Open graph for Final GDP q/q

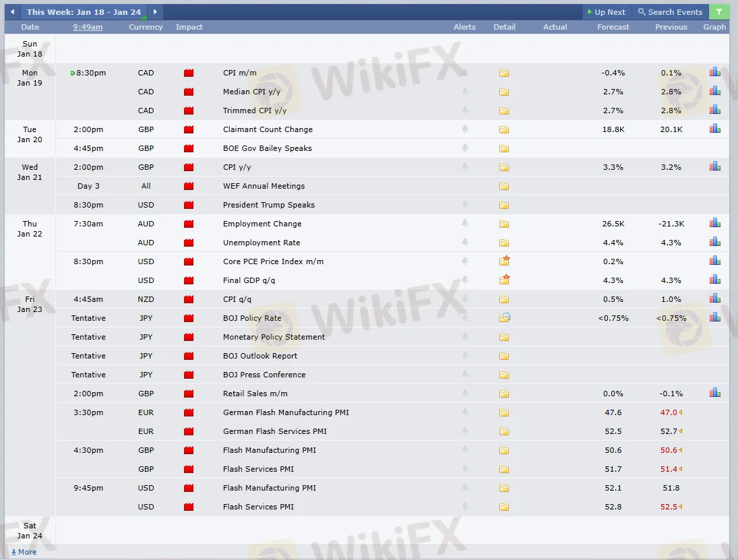click(x=714, y=280)
